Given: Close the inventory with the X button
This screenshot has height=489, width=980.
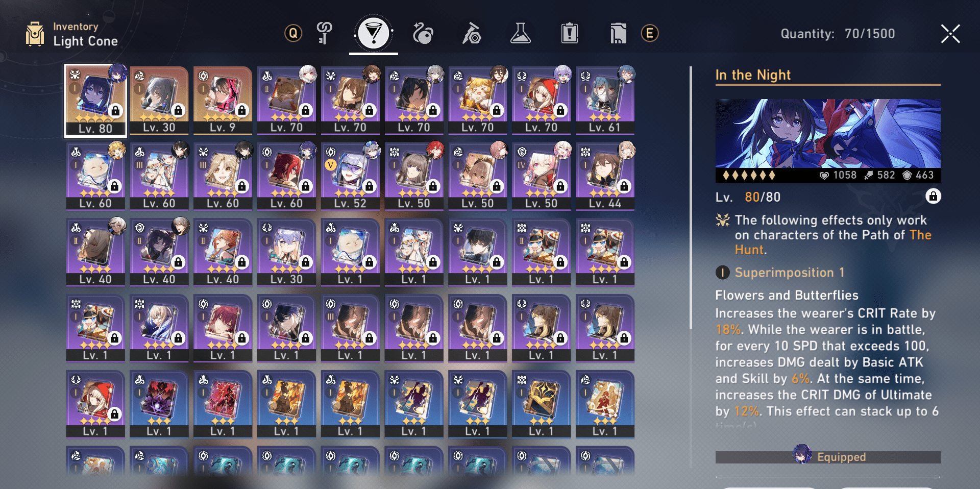Looking at the screenshot, I should [950, 34].
